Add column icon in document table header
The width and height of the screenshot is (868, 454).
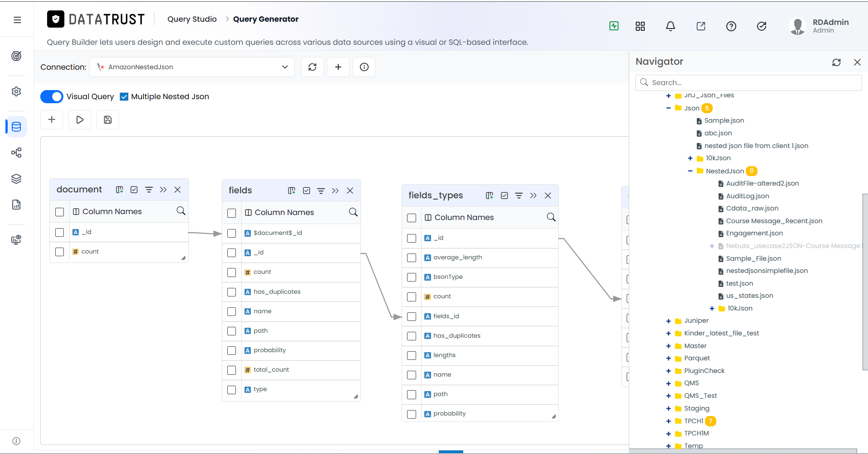(x=120, y=190)
